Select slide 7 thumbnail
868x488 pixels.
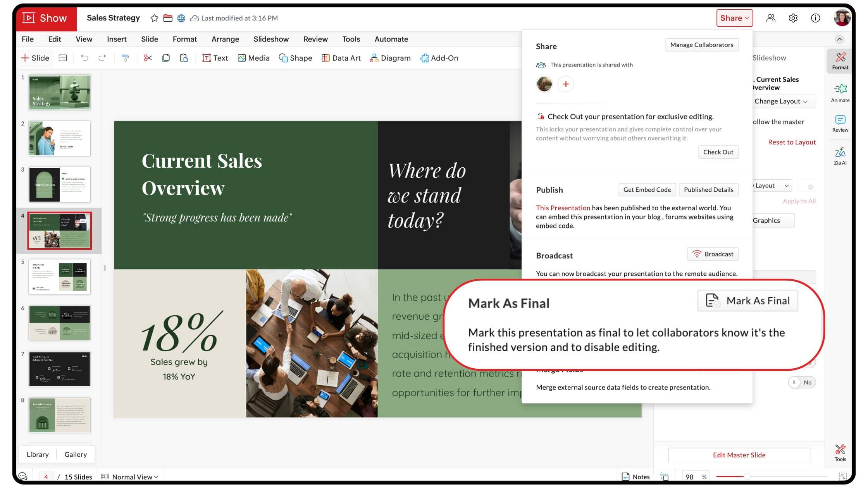tap(60, 369)
